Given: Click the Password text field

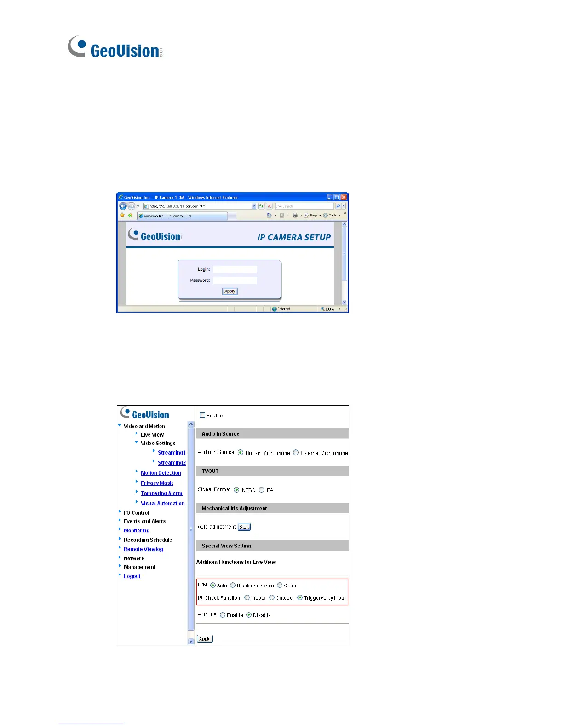Looking at the screenshot, I should point(235,280).
